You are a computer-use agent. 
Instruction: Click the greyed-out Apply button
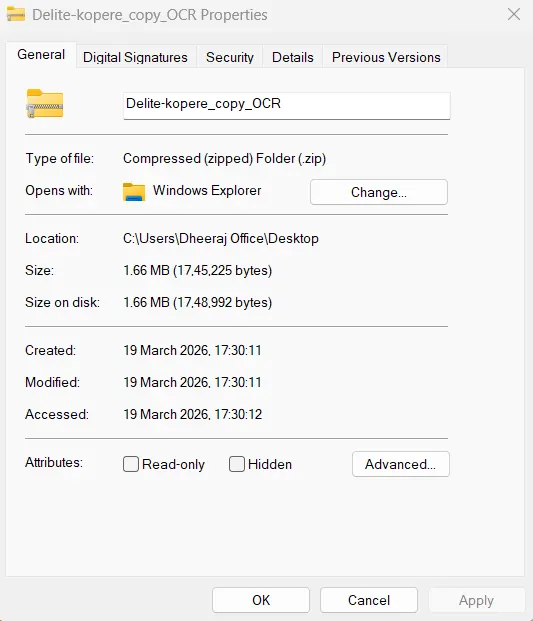(476, 600)
